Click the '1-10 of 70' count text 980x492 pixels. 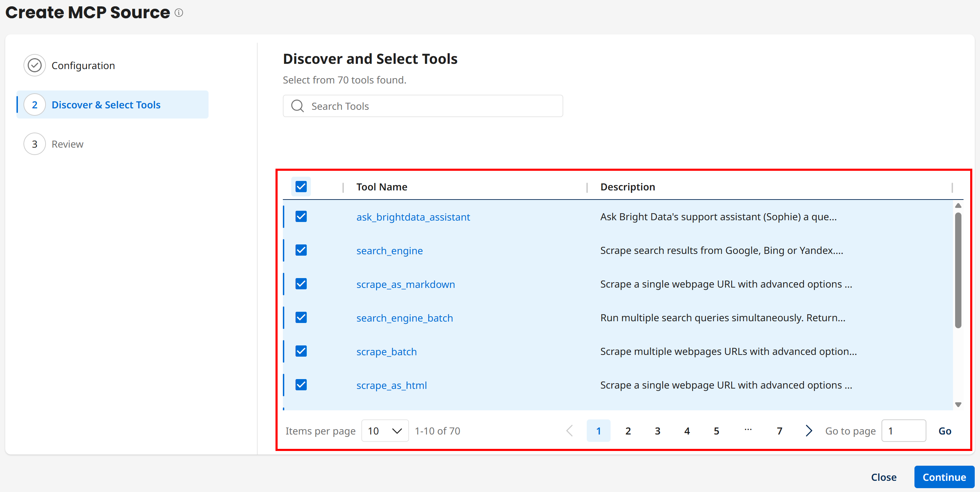coord(437,431)
